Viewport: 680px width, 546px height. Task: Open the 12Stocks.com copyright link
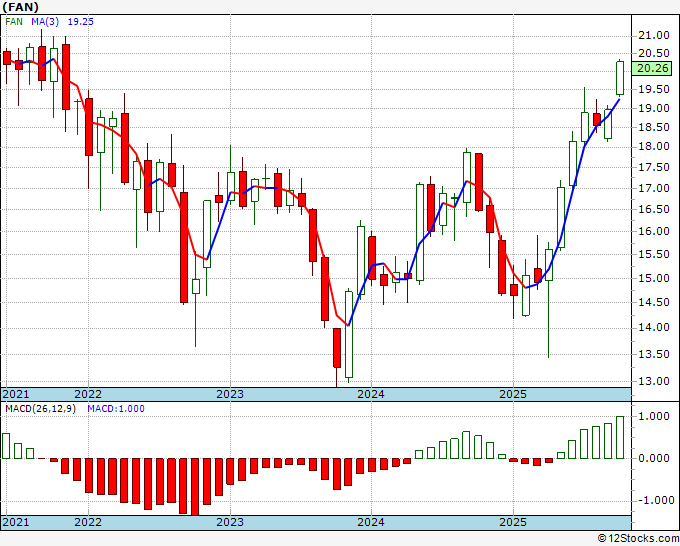coord(638,539)
